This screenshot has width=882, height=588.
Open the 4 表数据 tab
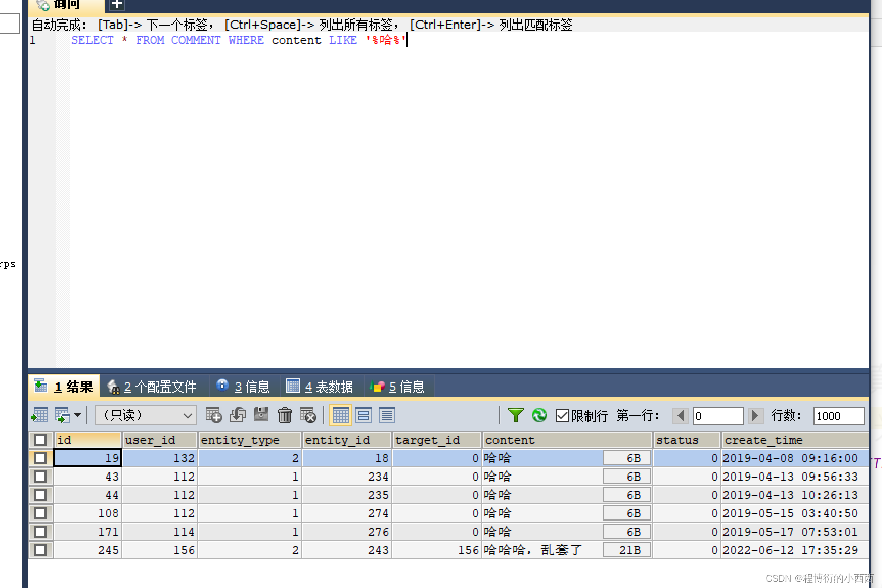pyautogui.click(x=321, y=387)
